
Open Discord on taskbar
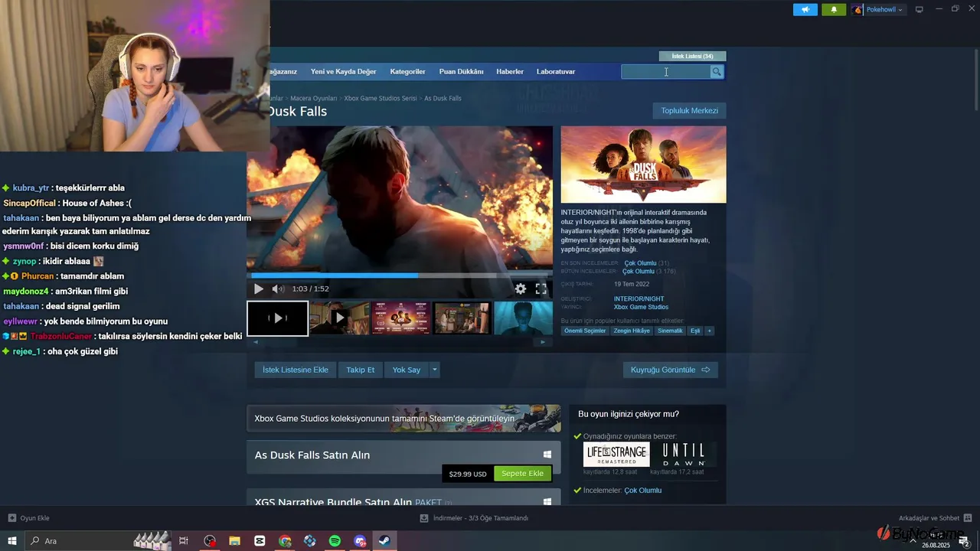point(360,541)
